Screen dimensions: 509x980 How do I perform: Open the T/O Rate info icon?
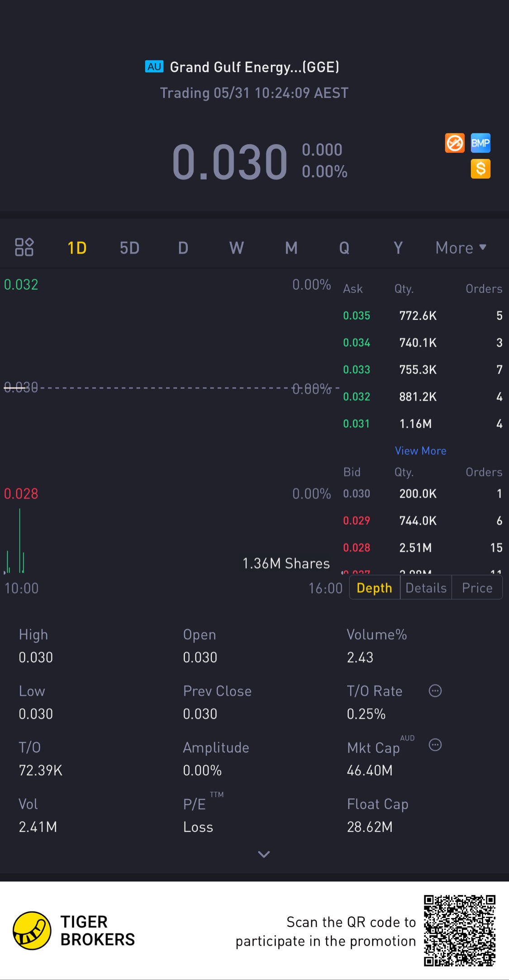(435, 691)
